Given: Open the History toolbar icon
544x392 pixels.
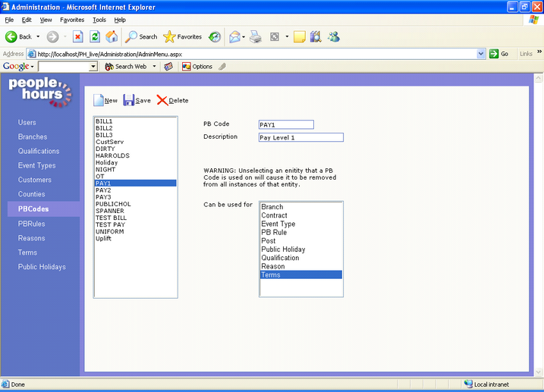Looking at the screenshot, I should [x=215, y=36].
